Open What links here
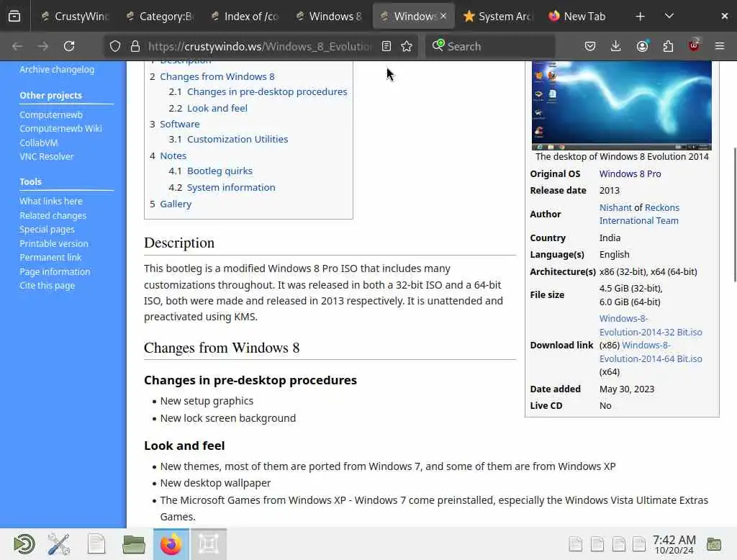Viewport: 737px width, 560px height. point(51,201)
